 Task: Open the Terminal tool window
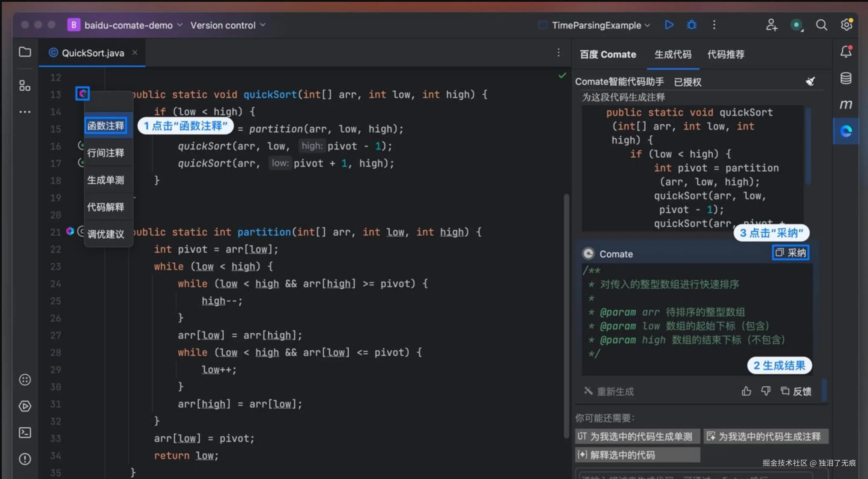25,433
